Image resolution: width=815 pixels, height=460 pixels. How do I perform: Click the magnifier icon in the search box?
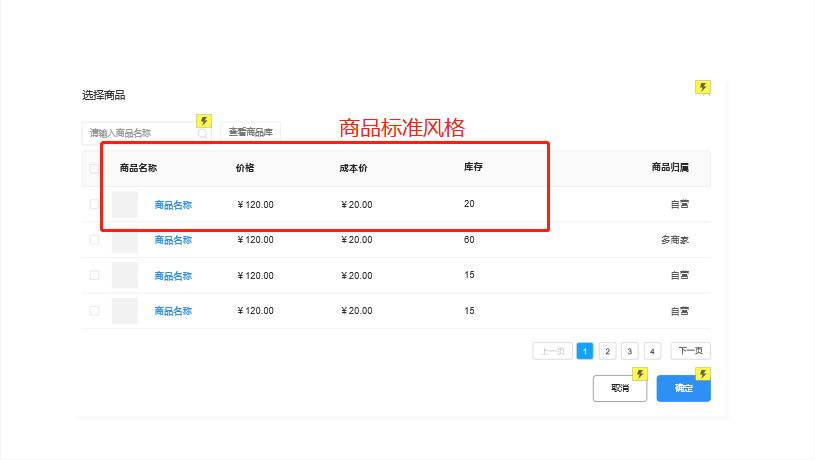(203, 134)
